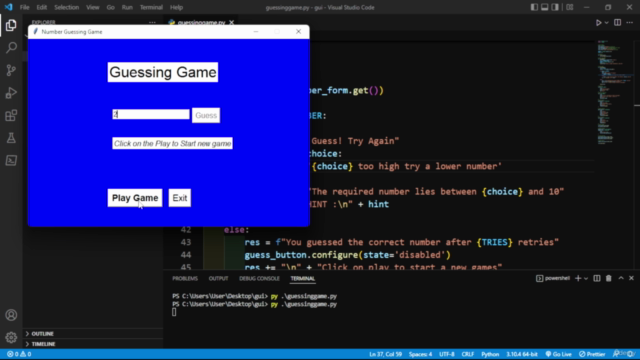Switch to the Debug Console tab
The width and height of the screenshot is (640, 360).
click(x=260, y=278)
